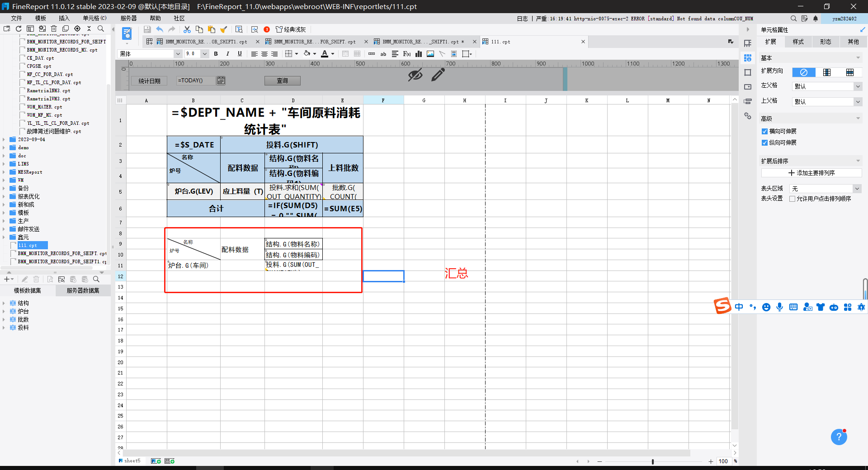This screenshot has height=470, width=868.
Task: Click the zoom slider handle
Action: (652, 461)
